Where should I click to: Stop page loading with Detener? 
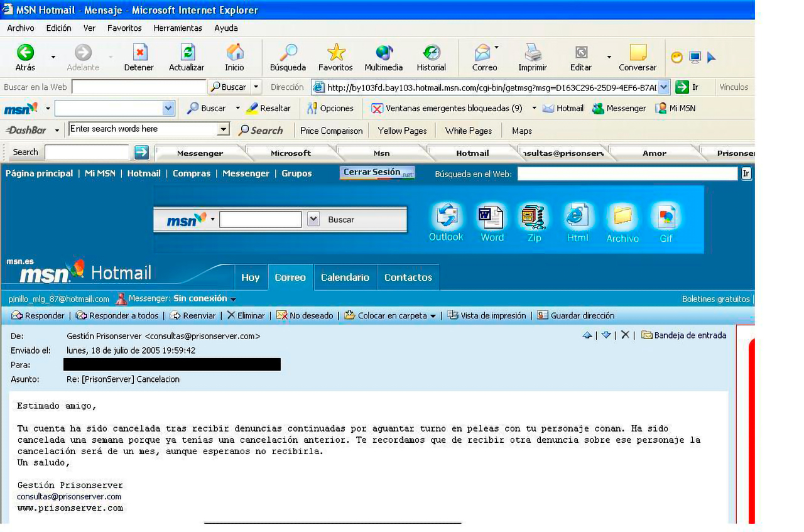click(x=139, y=58)
